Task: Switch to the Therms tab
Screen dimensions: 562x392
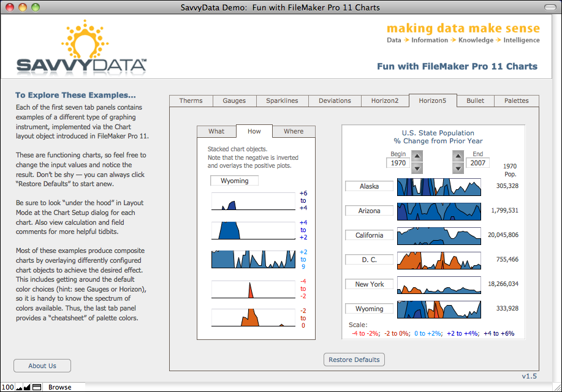Action: click(191, 100)
